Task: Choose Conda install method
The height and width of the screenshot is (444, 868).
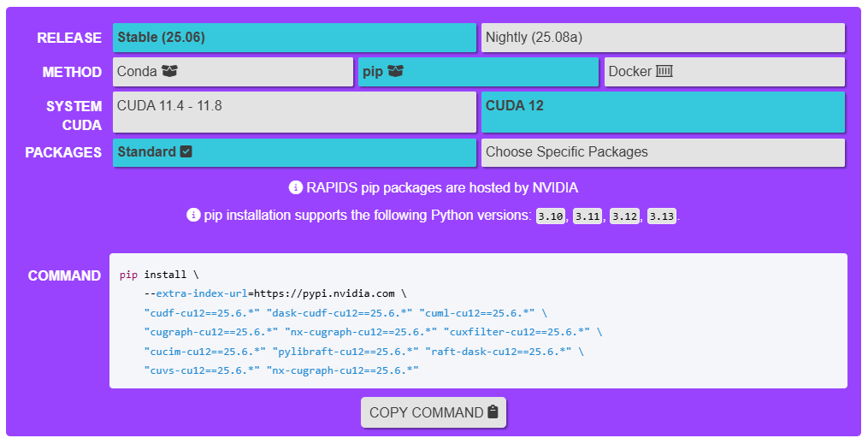Action: [x=233, y=72]
